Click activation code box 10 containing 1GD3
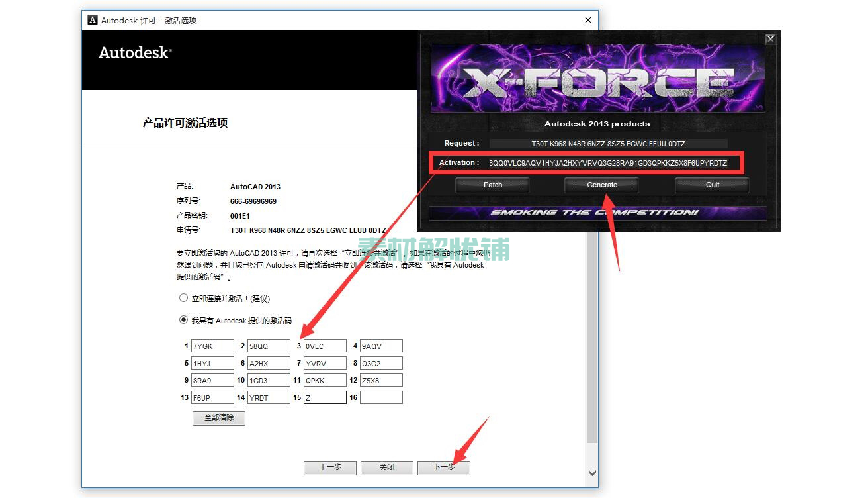868x498 pixels. coord(269,380)
